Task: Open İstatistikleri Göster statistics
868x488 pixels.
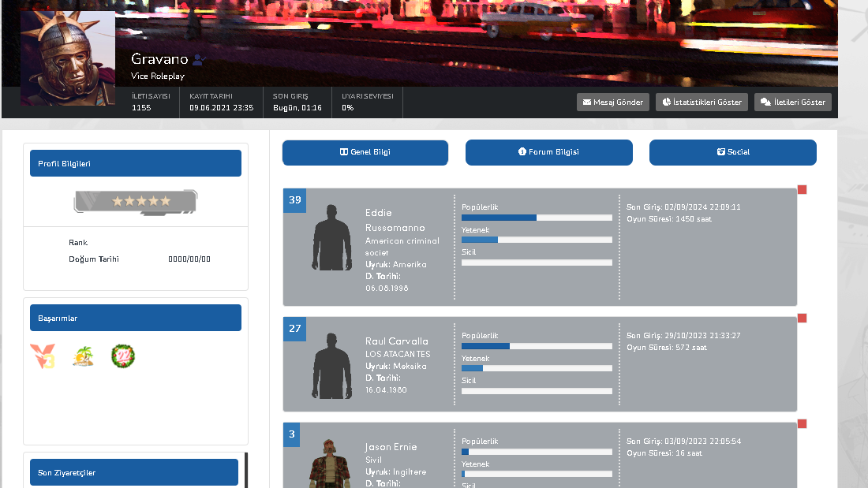Action: coord(702,102)
